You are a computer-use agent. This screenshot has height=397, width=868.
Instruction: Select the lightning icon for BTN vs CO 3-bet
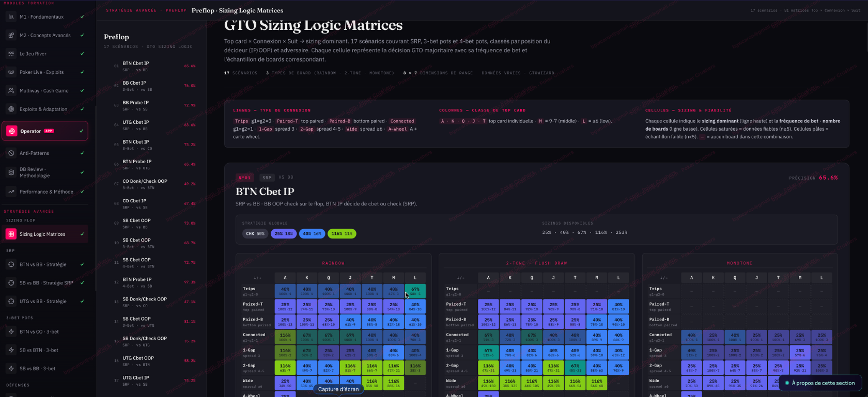pos(11,331)
